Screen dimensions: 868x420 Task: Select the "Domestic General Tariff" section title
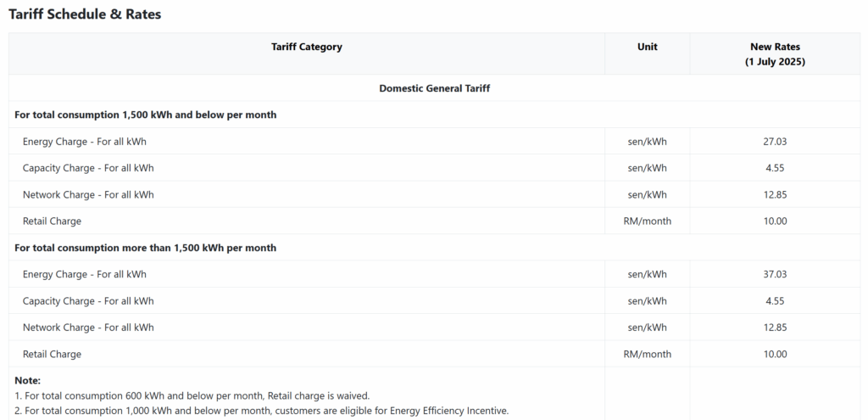[x=434, y=88]
